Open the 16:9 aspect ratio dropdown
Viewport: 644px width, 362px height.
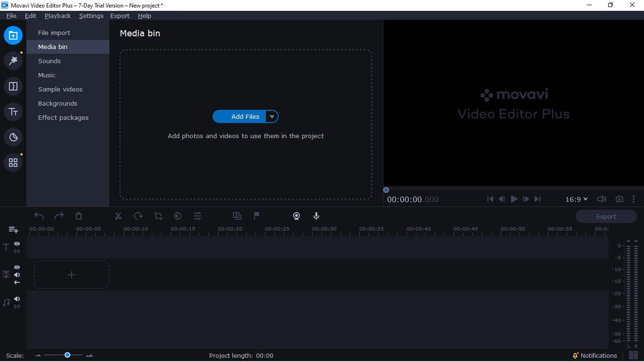coord(577,199)
